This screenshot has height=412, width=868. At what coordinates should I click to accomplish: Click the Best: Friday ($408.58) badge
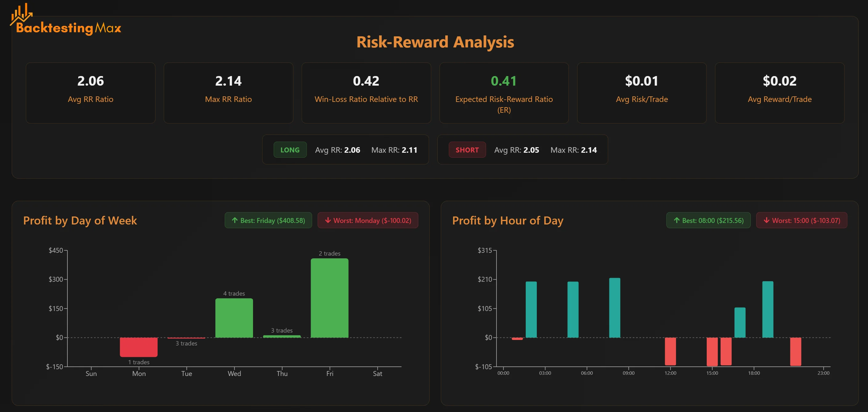[268, 220]
